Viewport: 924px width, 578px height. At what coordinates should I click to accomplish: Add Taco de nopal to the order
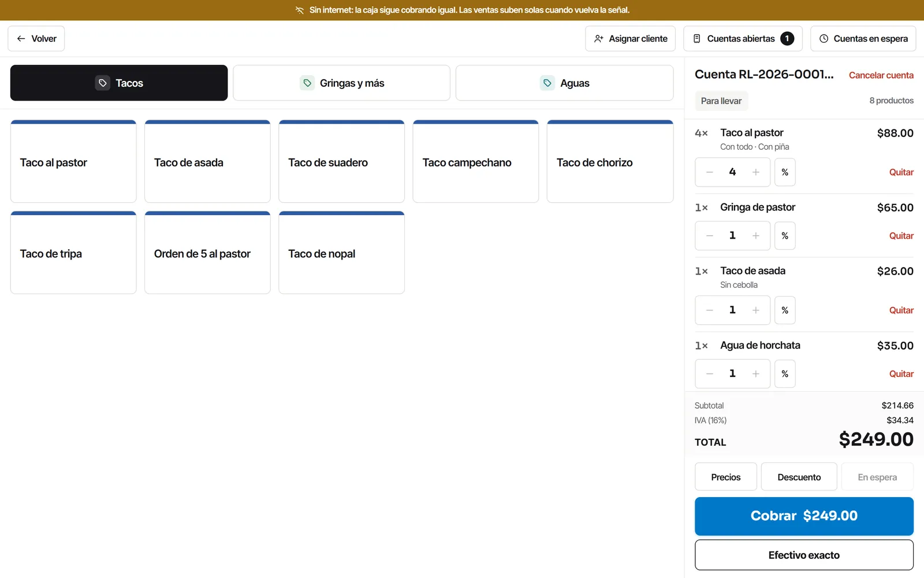tap(341, 253)
